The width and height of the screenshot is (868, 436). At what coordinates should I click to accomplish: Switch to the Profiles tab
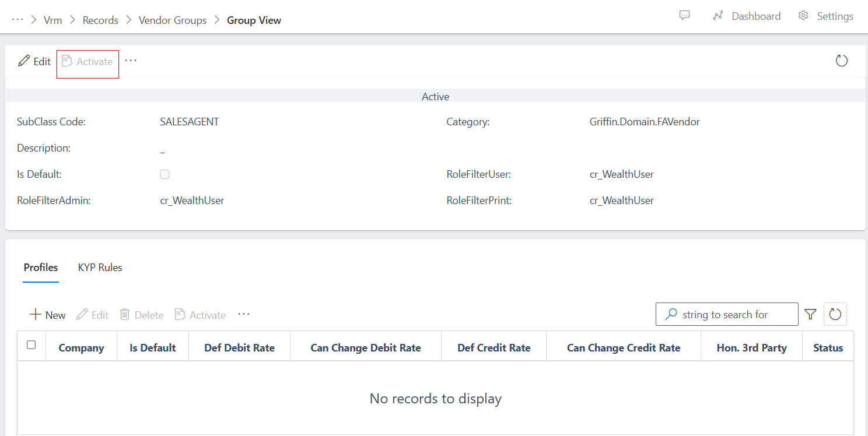(x=41, y=268)
